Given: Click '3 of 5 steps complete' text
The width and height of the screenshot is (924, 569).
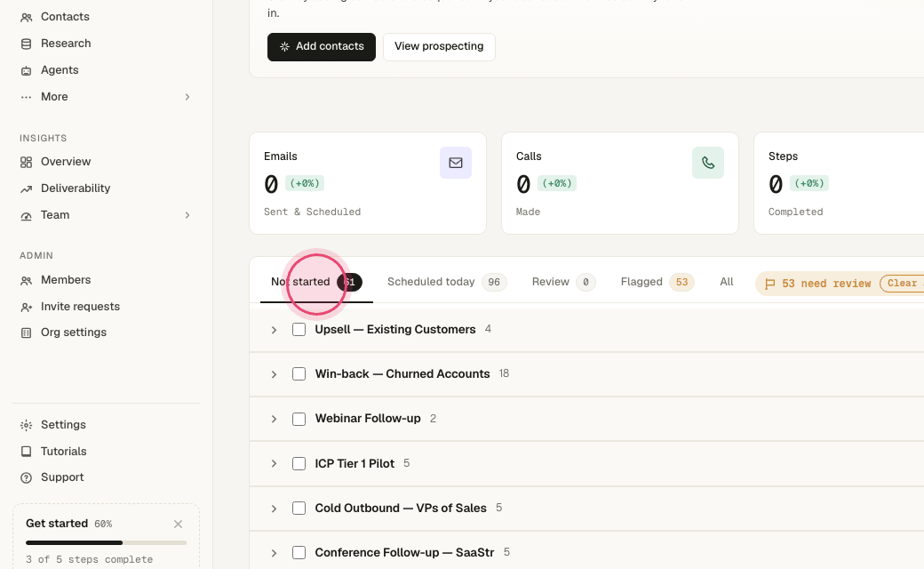Looking at the screenshot, I should pyautogui.click(x=89, y=559).
